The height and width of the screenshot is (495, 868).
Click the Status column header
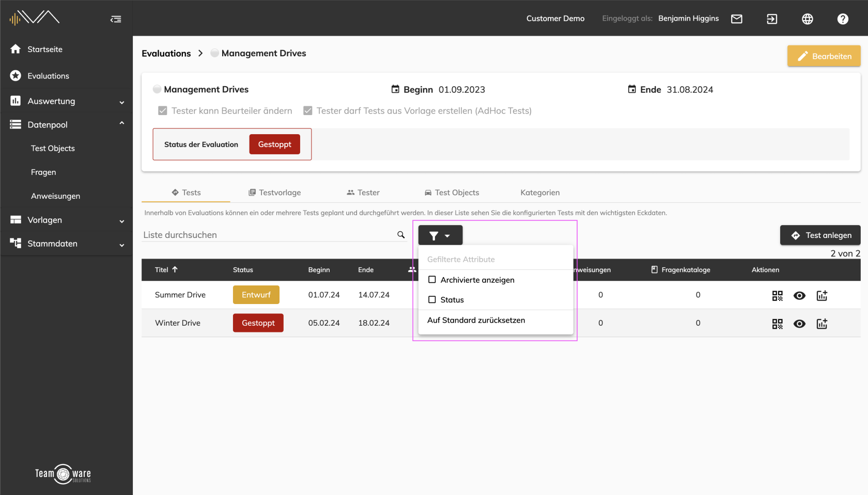(x=243, y=270)
